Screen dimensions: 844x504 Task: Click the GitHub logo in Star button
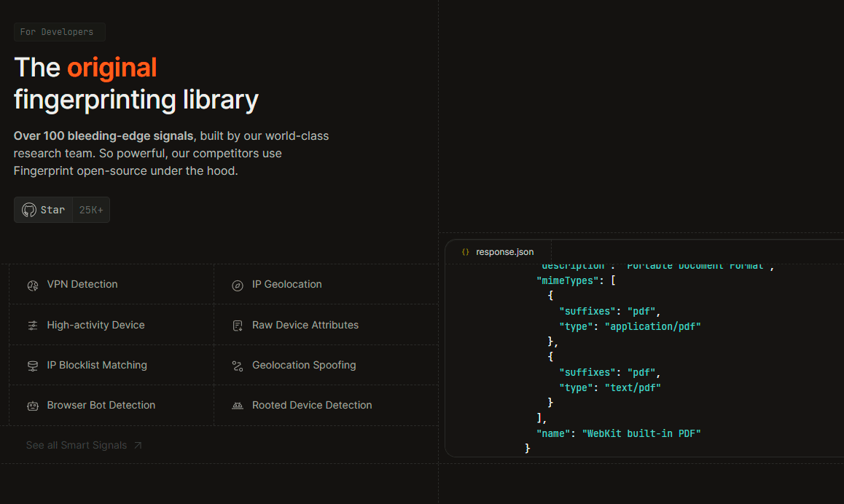tap(29, 210)
